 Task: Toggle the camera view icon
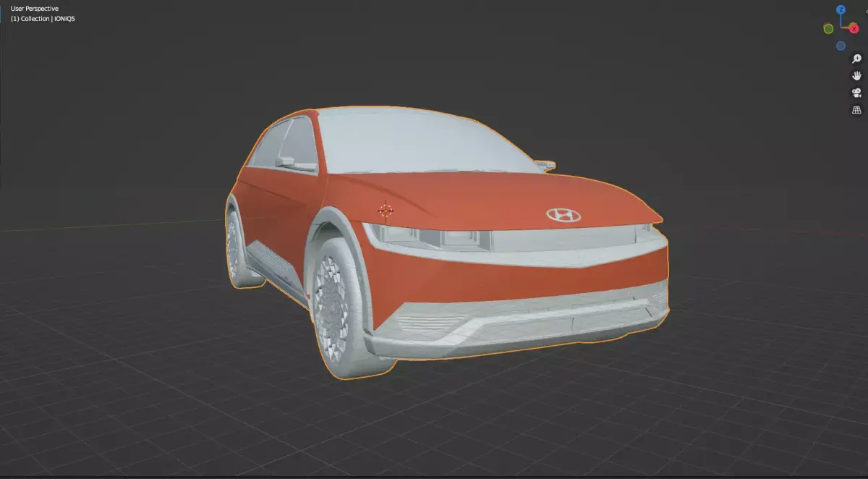click(856, 93)
